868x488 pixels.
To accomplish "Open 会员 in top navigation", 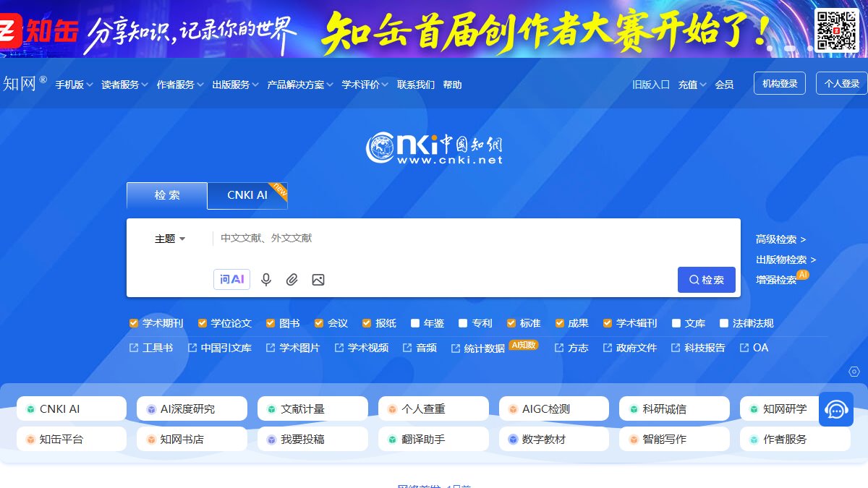I will click(x=724, y=85).
